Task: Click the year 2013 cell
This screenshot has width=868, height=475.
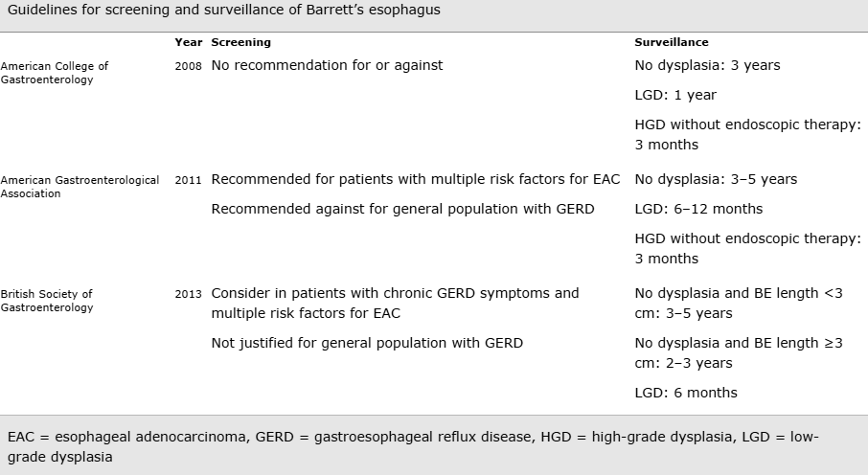Action: click(x=188, y=294)
